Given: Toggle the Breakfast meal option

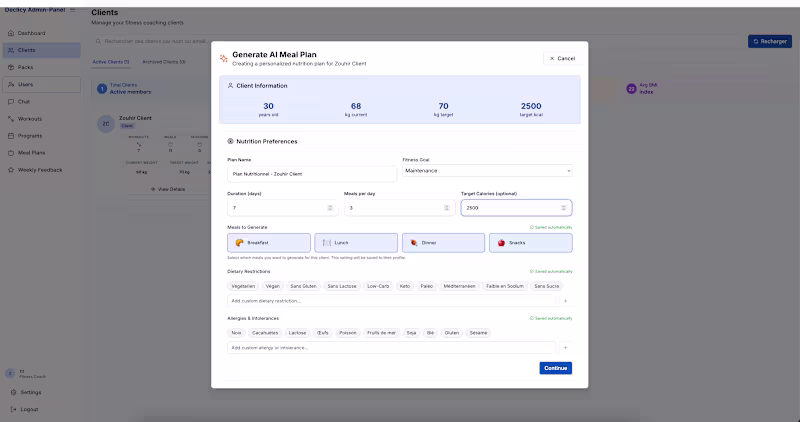Looking at the screenshot, I should [269, 243].
